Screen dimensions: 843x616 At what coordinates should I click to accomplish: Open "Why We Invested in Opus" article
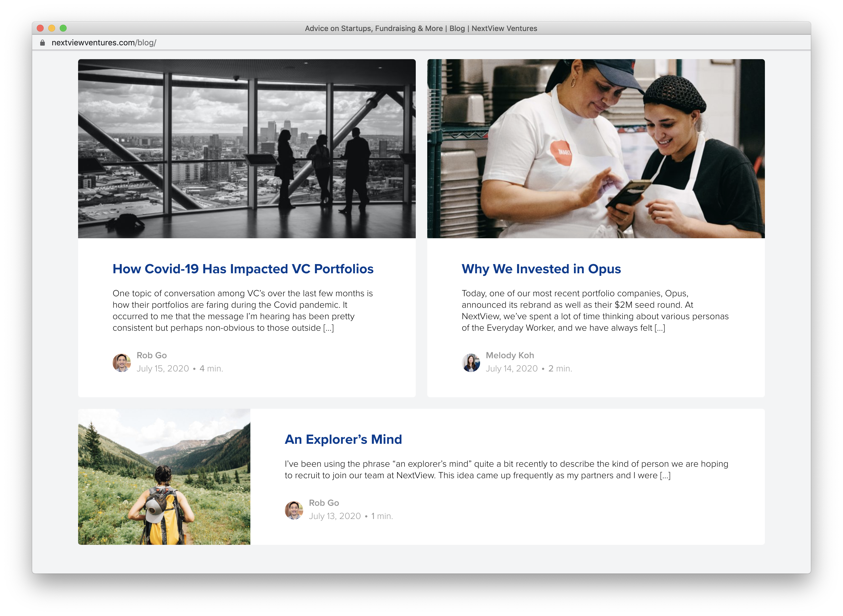[x=541, y=269]
